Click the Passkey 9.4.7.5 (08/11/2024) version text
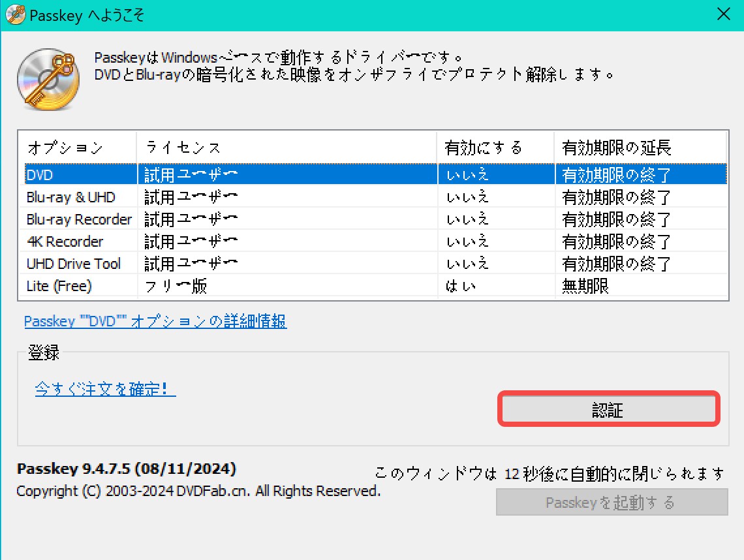Viewport: 744px width, 560px height. point(126,469)
